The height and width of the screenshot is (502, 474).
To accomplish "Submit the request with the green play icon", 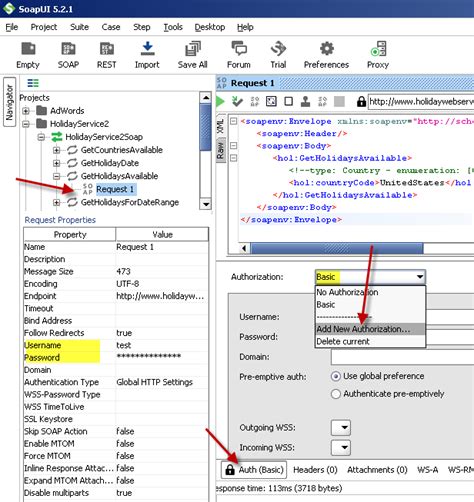I will (x=220, y=101).
